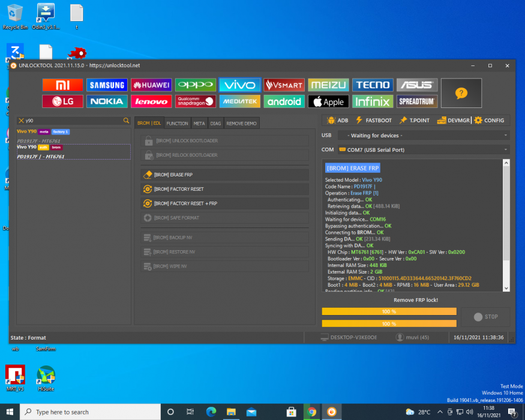Click the taskbar search box

91,412
